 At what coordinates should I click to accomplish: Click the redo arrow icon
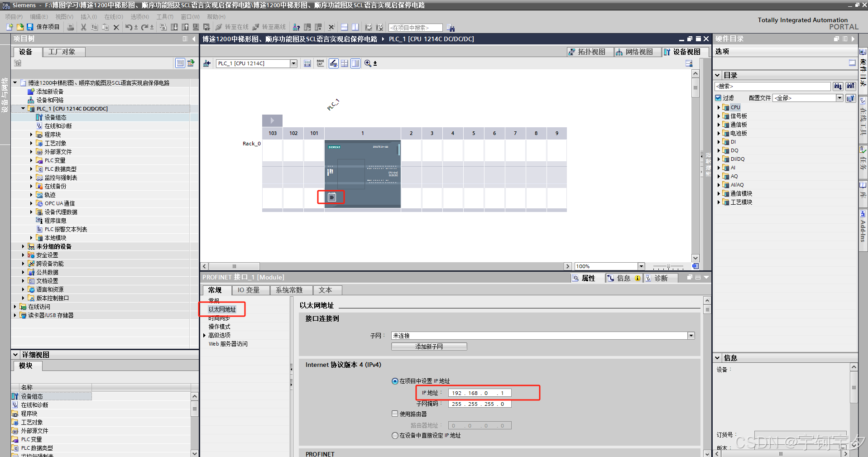click(144, 27)
